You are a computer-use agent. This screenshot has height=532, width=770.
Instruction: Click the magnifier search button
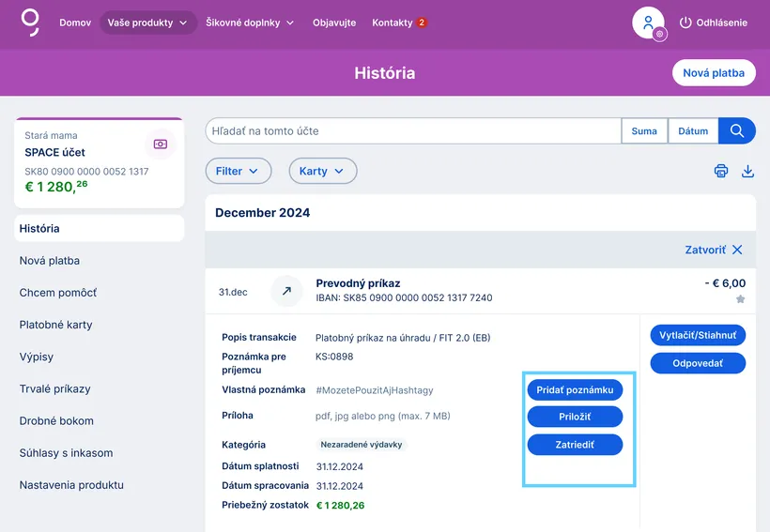coord(736,131)
